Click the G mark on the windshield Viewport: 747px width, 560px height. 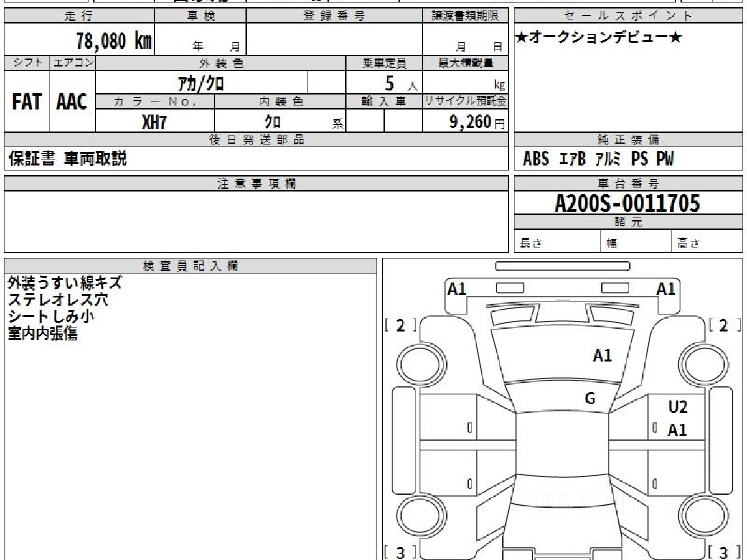click(x=590, y=399)
